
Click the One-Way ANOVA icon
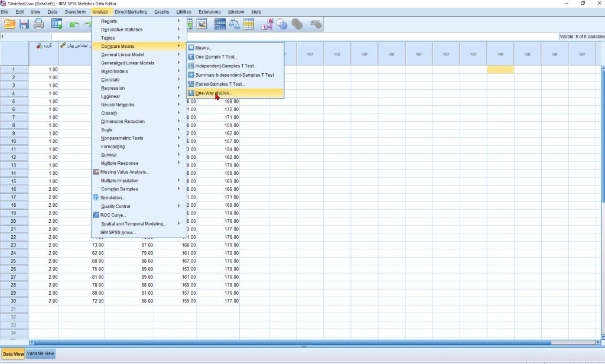[x=191, y=93]
